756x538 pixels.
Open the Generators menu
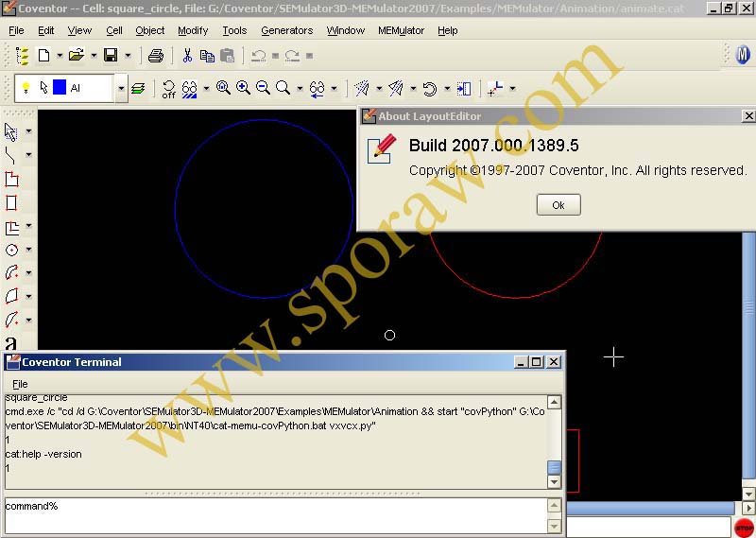pyautogui.click(x=286, y=30)
